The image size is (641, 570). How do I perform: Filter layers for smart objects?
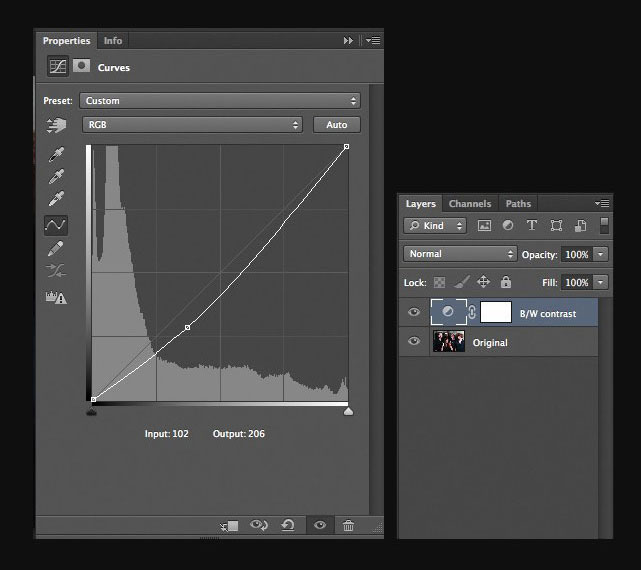[580, 225]
